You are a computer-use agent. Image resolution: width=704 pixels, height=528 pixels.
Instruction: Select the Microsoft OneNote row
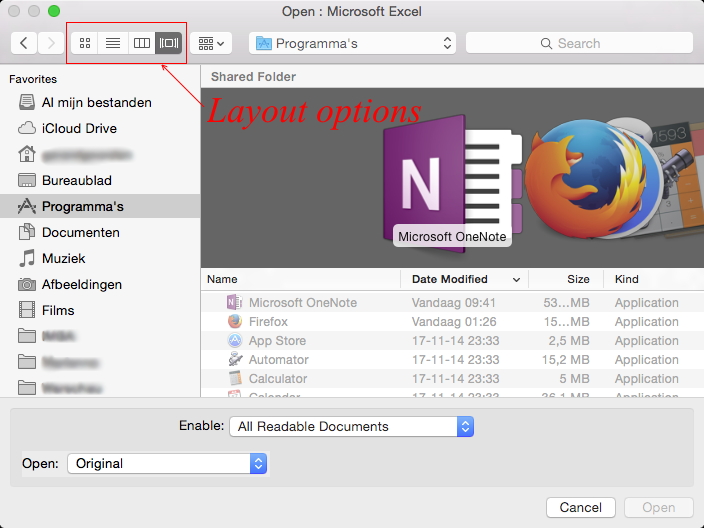(452, 303)
